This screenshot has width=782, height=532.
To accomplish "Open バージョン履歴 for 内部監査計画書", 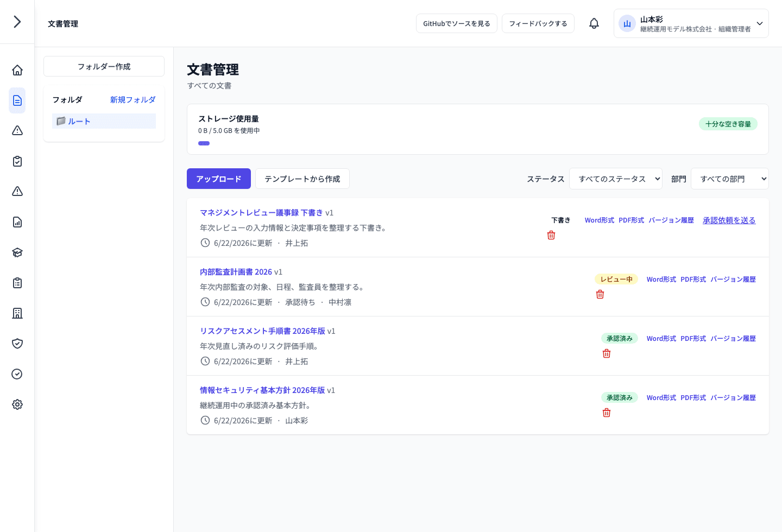I will click(x=733, y=280).
